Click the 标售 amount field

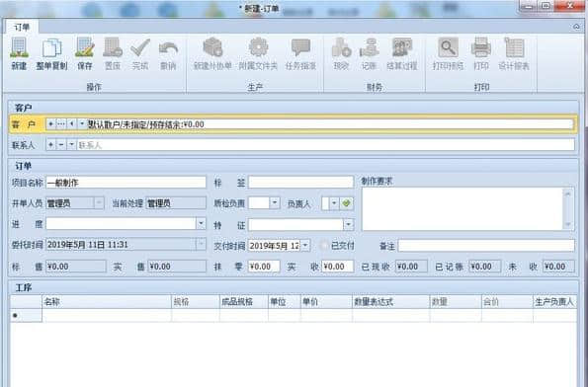[76, 267]
